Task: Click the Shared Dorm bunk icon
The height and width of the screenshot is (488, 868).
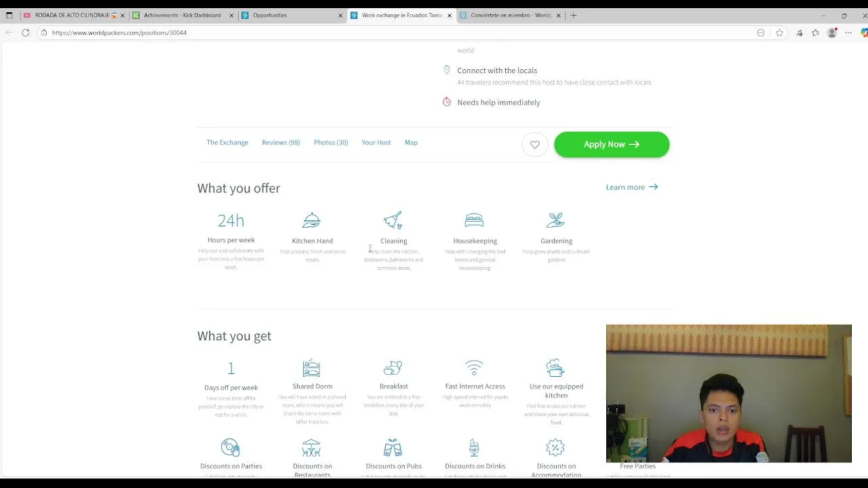Action: coord(311,368)
